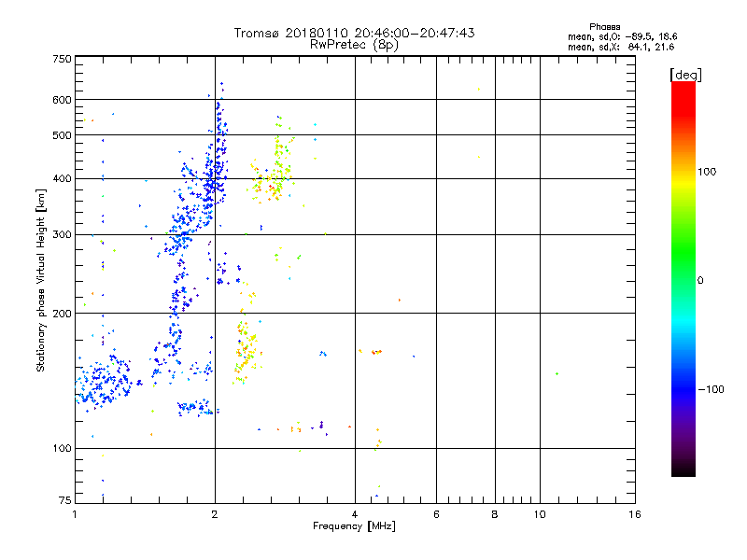Click the colorbar tick label '100'
The width and height of the screenshot is (747, 560).
pos(707,172)
